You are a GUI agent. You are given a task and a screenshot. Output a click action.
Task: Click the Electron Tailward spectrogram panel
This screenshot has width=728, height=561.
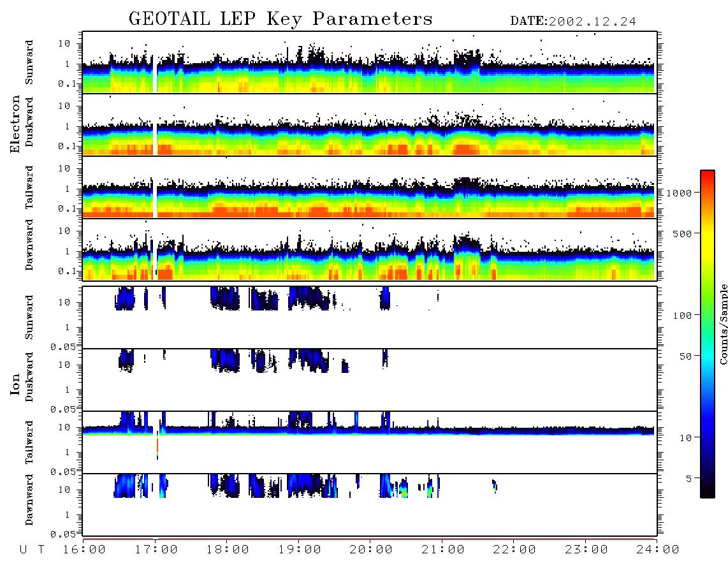370,187
